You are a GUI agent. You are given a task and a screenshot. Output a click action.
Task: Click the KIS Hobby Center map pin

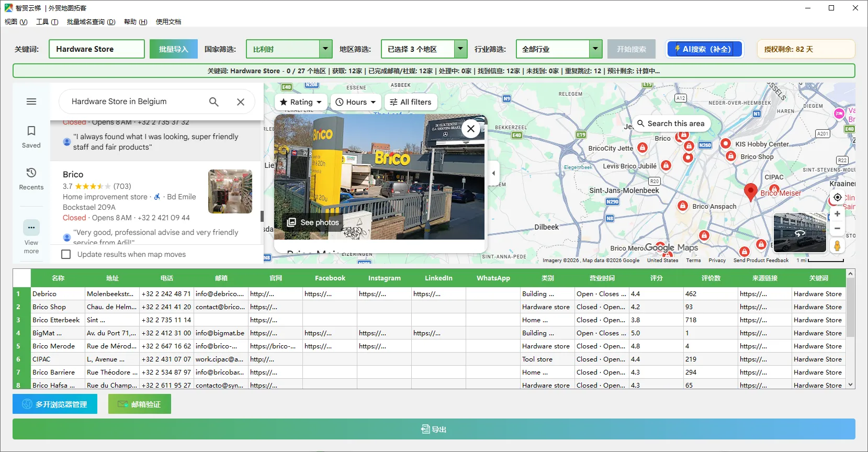[726, 143]
